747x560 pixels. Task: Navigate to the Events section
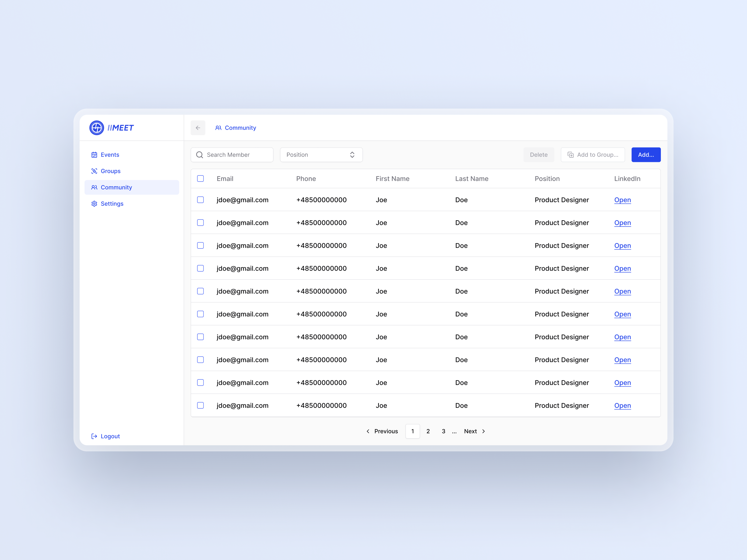110,155
